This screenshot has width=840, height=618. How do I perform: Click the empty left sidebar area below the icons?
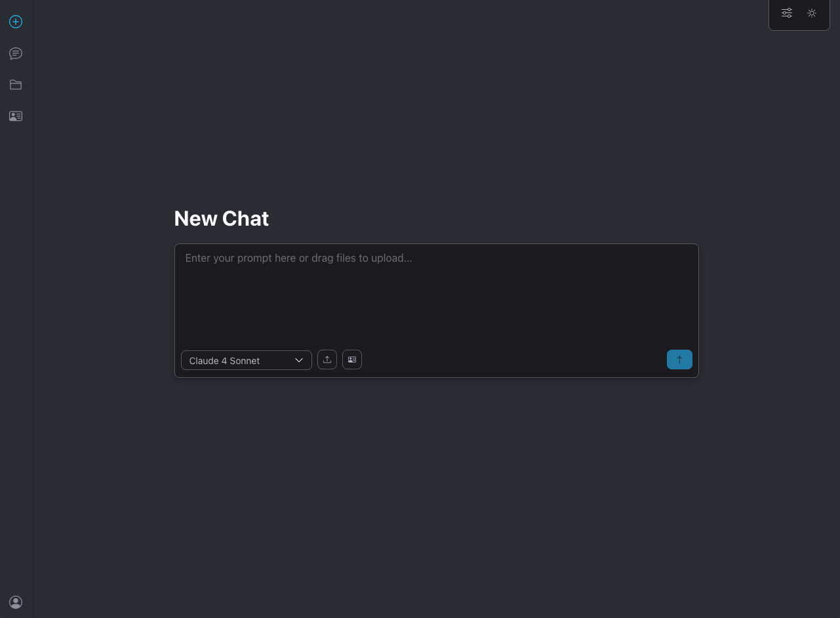[x=16, y=354]
